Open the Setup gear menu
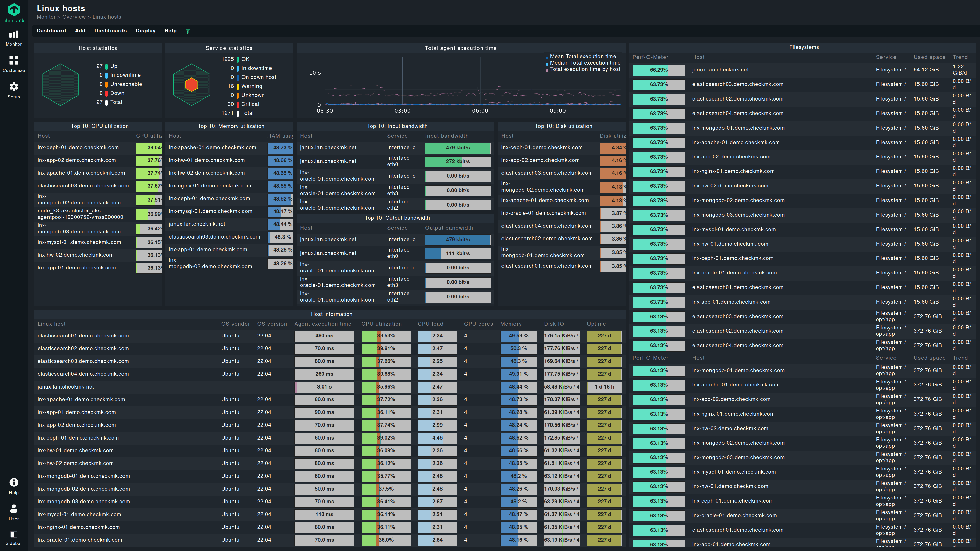The height and width of the screenshot is (551, 980). click(14, 91)
